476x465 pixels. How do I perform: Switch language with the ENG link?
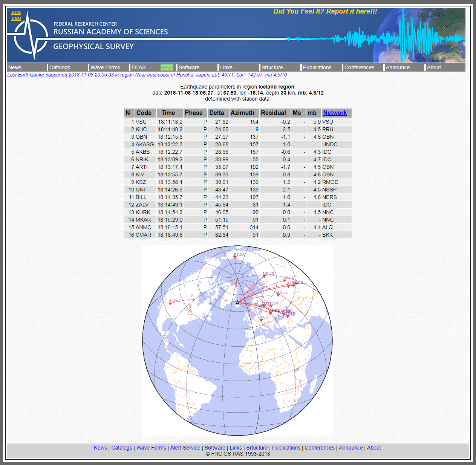pyautogui.click(x=16, y=18)
